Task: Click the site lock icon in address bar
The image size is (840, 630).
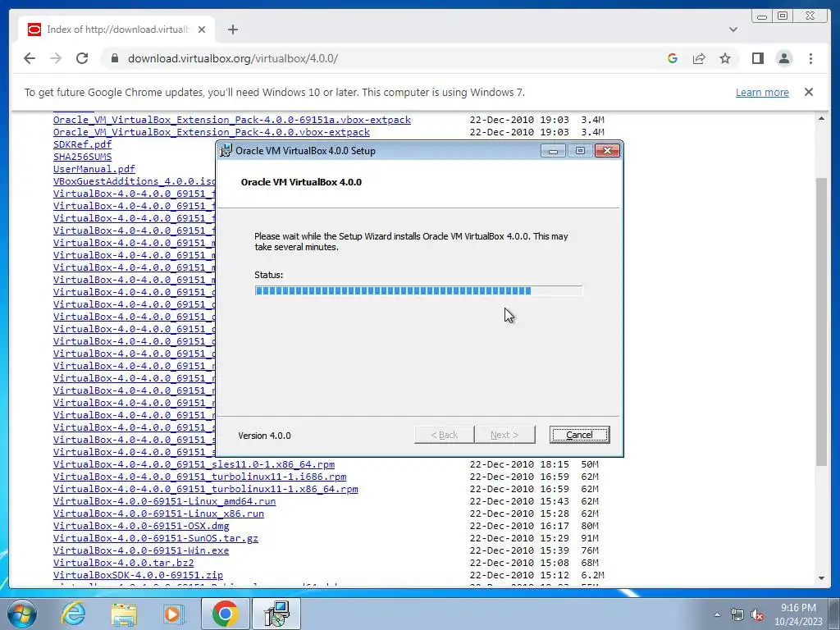Action: click(114, 58)
